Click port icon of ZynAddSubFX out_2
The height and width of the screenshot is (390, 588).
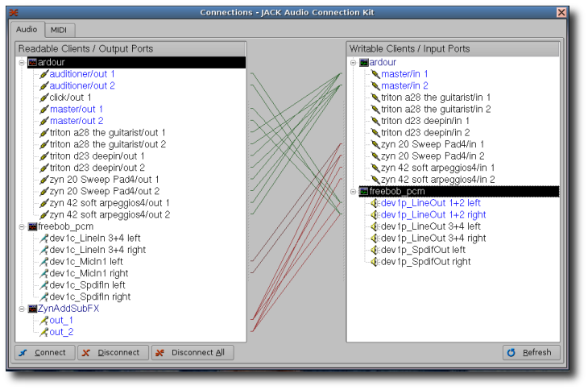[43, 332]
